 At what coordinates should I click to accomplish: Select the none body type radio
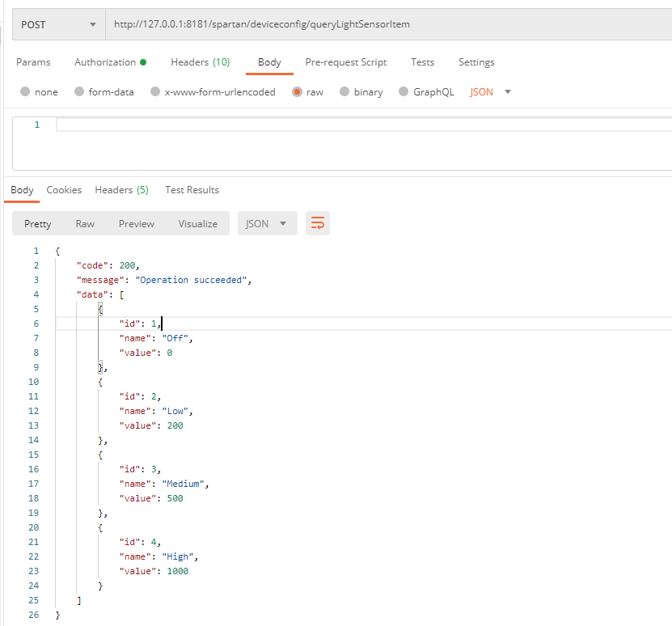point(25,92)
